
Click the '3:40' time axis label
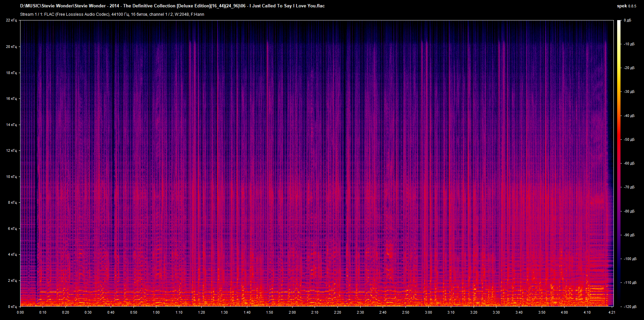click(x=519, y=312)
